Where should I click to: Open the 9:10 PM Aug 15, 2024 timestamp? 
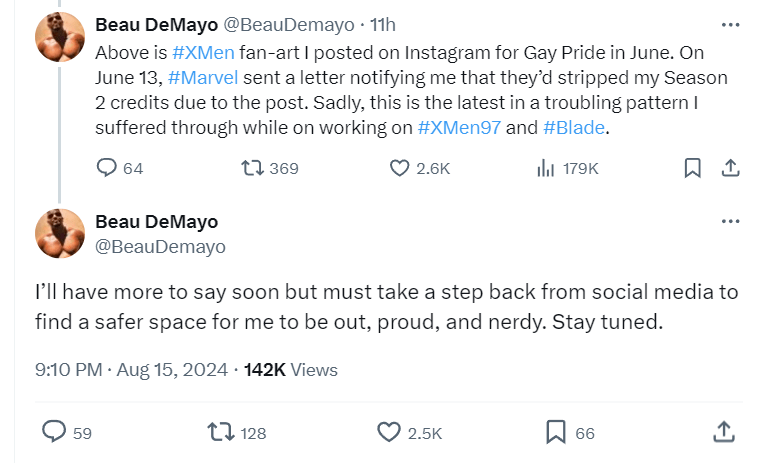coord(130,370)
